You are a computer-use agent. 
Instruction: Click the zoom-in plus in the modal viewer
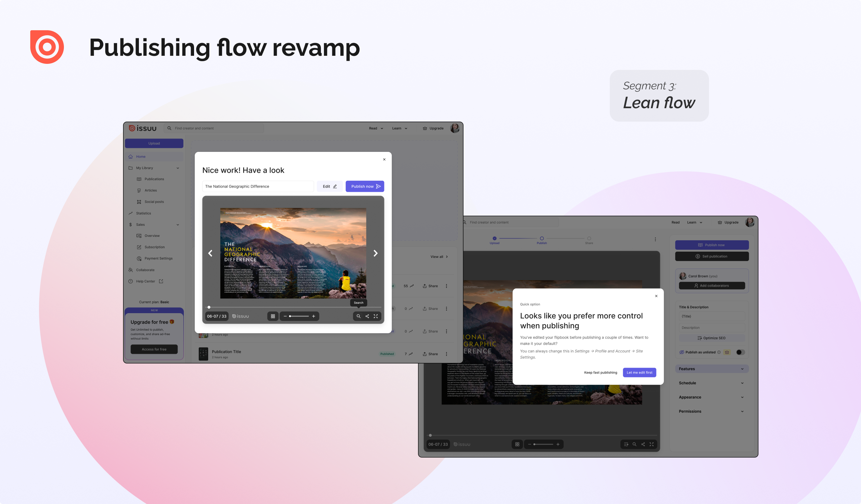[x=314, y=316]
